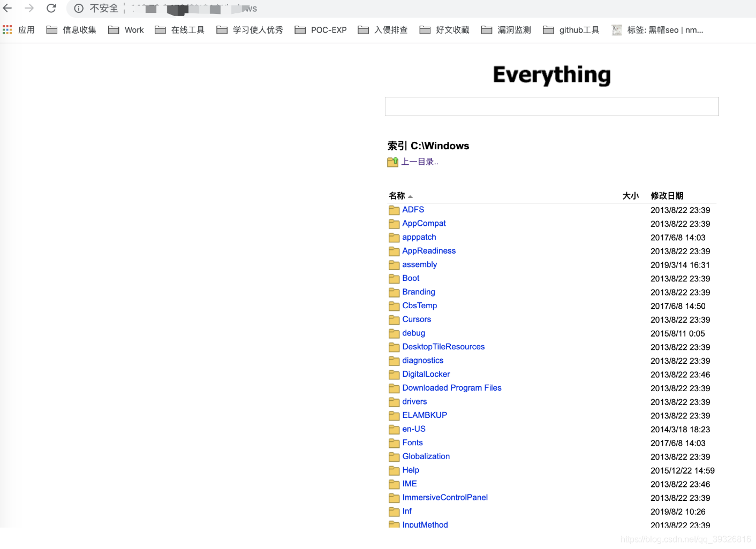Viewport: 756px width, 549px height.
Task: Open the 入侵排查 bookmark folder
Action: pyautogui.click(x=382, y=30)
